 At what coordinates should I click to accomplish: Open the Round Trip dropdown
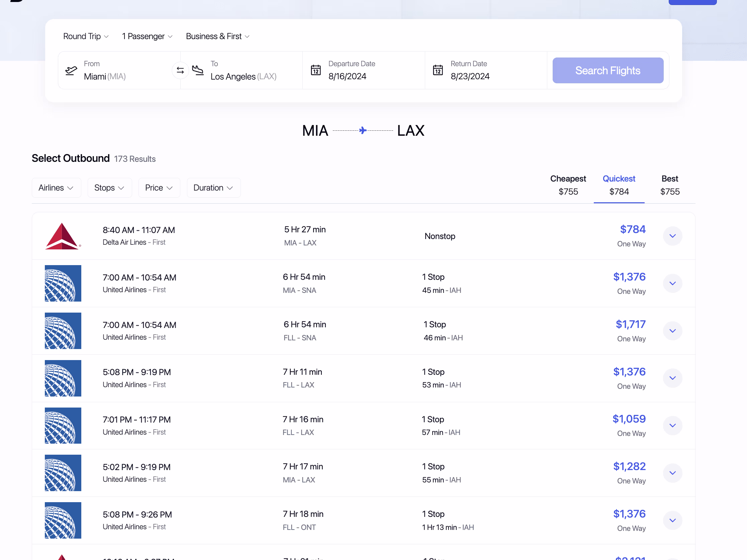[86, 36]
